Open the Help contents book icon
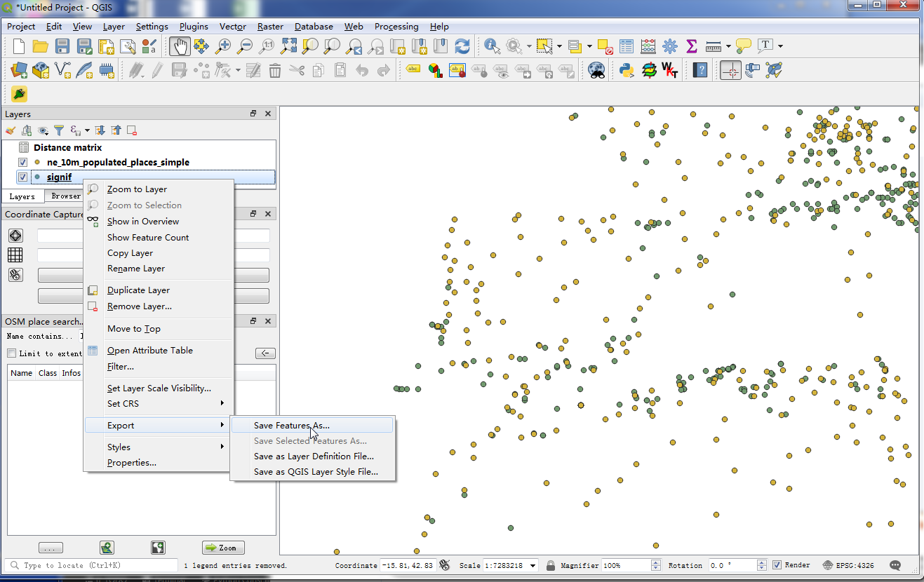924x582 pixels. [x=700, y=70]
